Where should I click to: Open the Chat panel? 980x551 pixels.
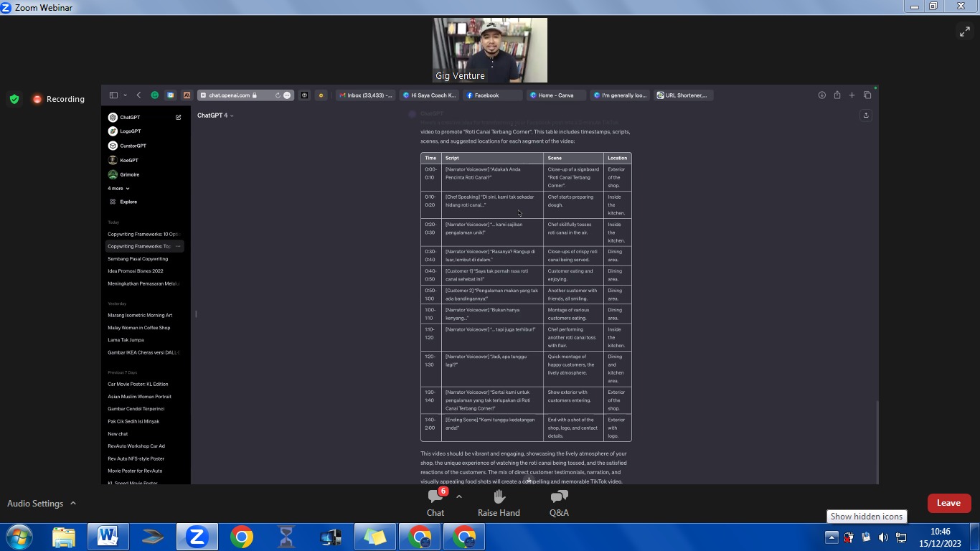435,502
